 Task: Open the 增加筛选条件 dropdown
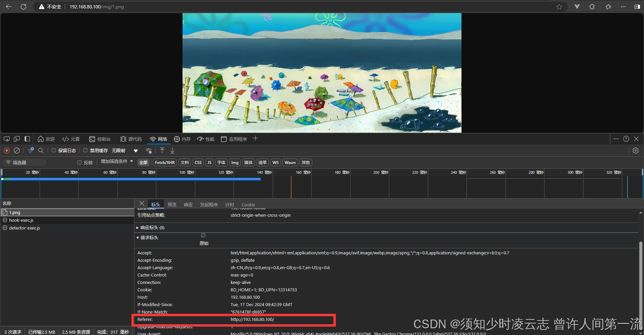pyautogui.click(x=117, y=162)
